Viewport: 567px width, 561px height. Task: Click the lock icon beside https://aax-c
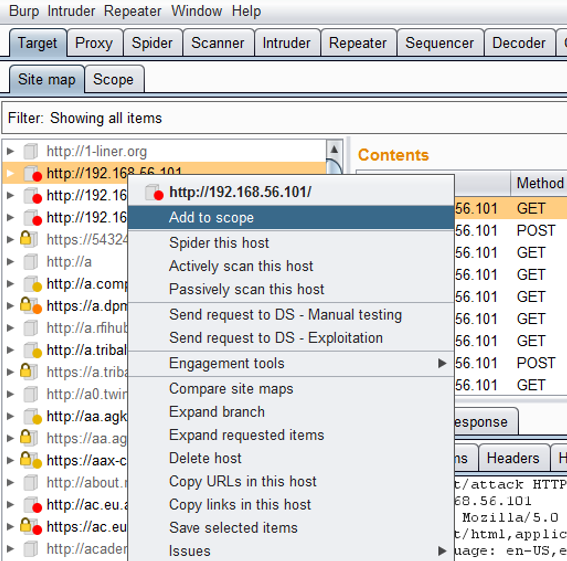(x=26, y=459)
